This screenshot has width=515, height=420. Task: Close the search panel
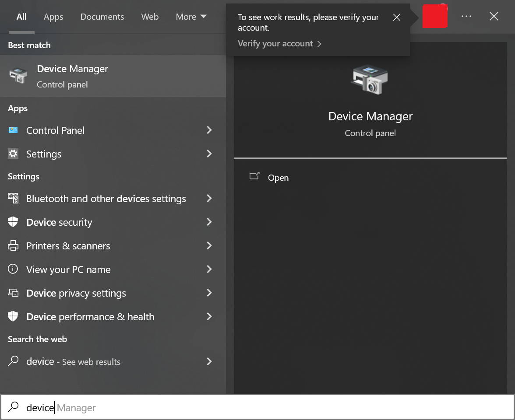(494, 16)
